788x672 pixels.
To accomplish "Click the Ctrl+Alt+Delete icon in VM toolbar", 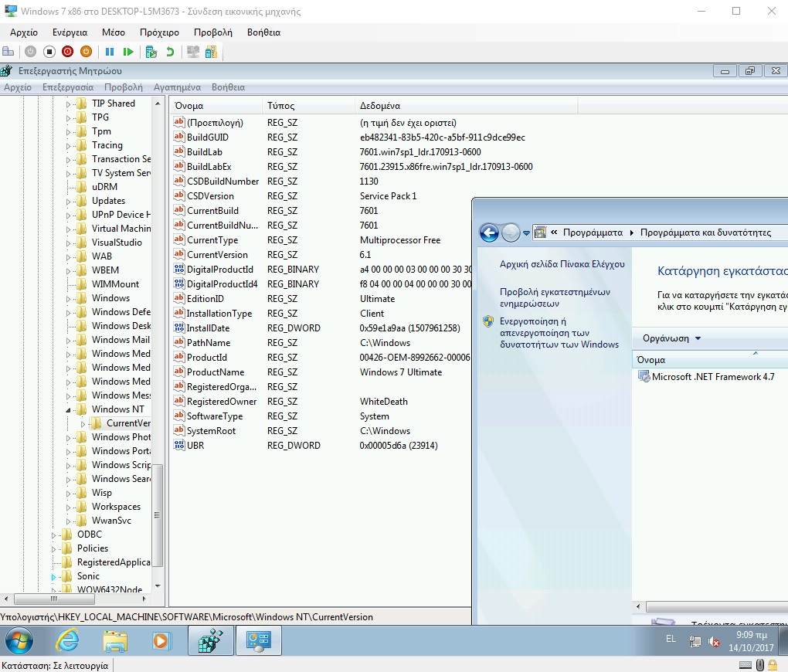I will coord(8,51).
